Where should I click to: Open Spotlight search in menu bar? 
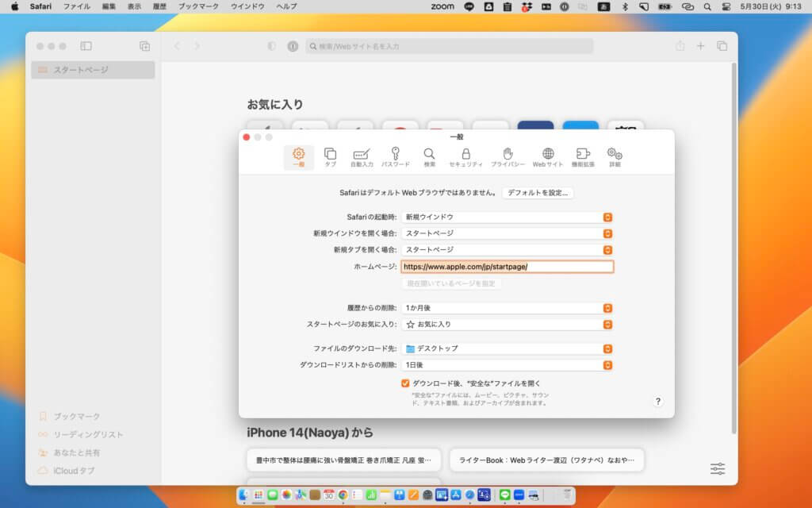coord(707,6)
